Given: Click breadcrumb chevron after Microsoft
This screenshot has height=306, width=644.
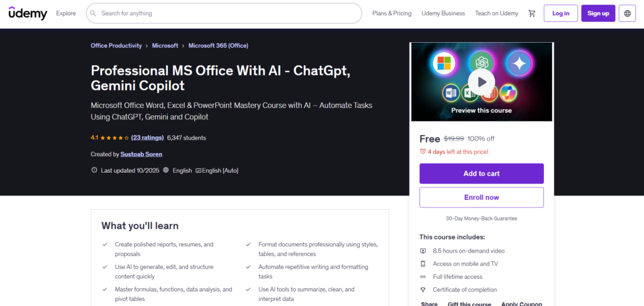Looking at the screenshot, I should point(183,46).
